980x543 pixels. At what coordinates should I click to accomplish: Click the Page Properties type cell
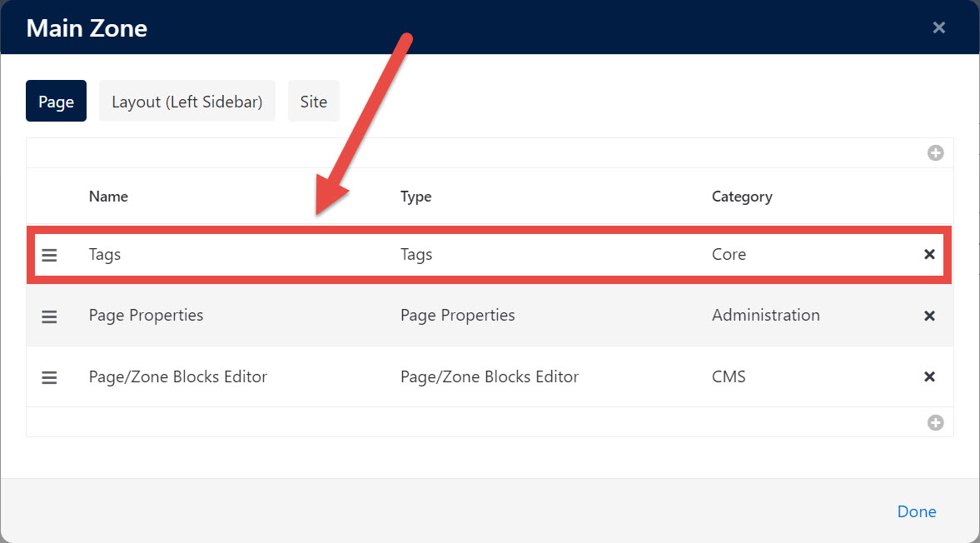click(457, 315)
